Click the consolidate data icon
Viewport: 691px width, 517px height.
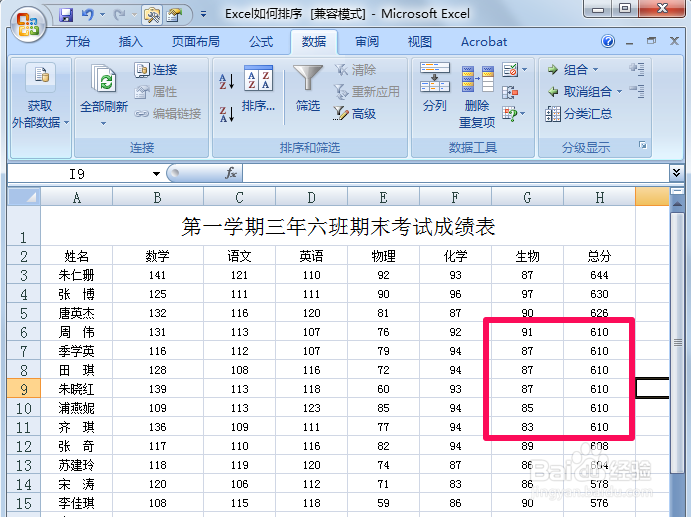510,92
